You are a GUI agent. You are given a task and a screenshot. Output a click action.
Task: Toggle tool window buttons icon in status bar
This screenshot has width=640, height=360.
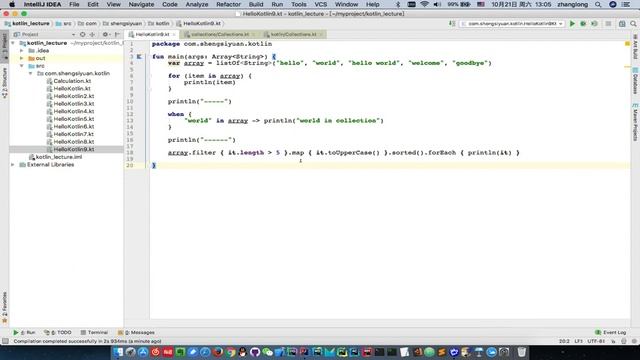pyautogui.click(x=5, y=341)
